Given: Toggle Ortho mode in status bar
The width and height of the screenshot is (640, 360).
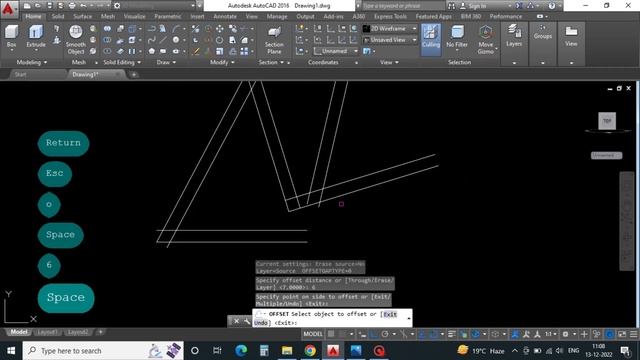Looking at the screenshot, I should click(373, 334).
